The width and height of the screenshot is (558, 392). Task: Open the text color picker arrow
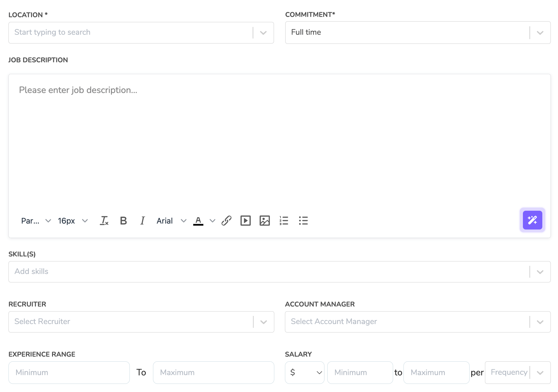[x=213, y=221]
